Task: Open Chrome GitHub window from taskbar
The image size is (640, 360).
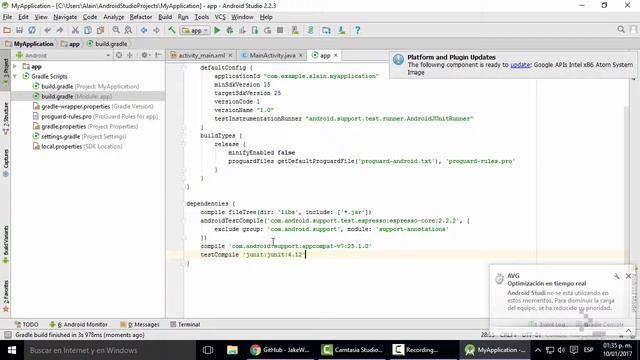Action: (280, 350)
